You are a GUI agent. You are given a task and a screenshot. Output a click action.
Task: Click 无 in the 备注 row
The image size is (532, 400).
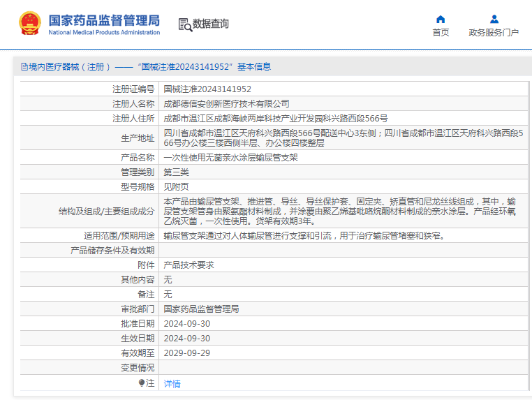tap(168, 294)
